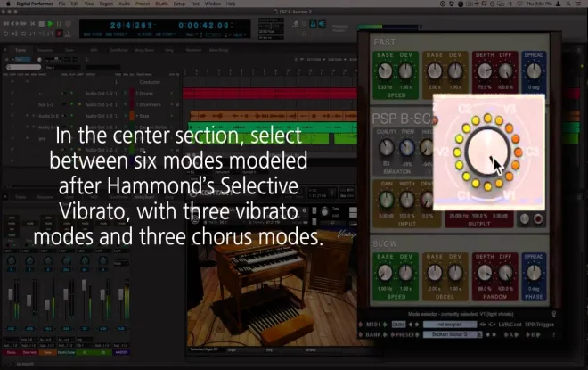Toggle the audible mode speaker icon

(322, 24)
